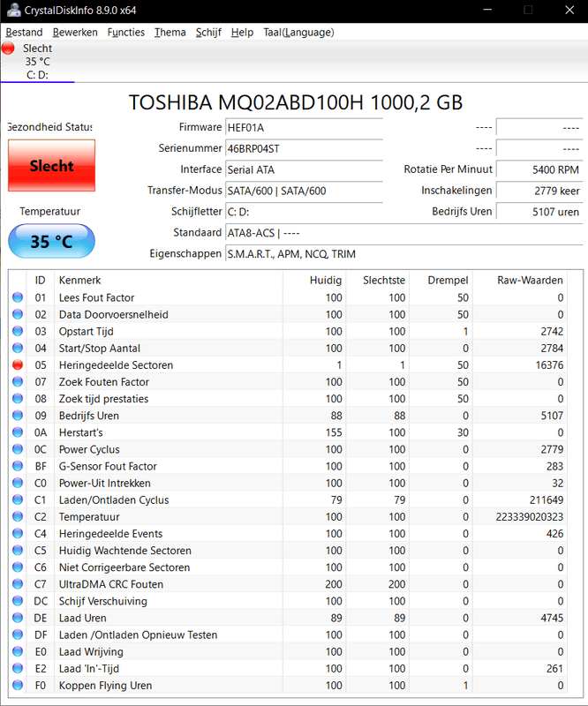Click status icon for Bedrijfs Uren row
The image size is (588, 706).
coord(18,415)
